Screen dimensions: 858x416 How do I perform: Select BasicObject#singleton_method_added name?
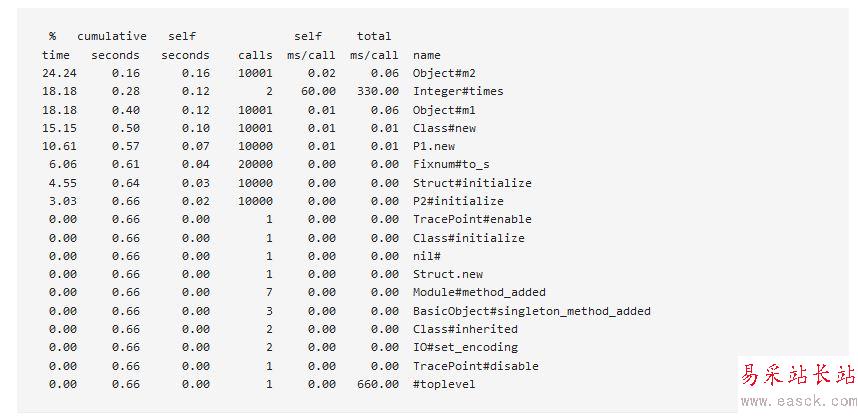tap(531, 311)
